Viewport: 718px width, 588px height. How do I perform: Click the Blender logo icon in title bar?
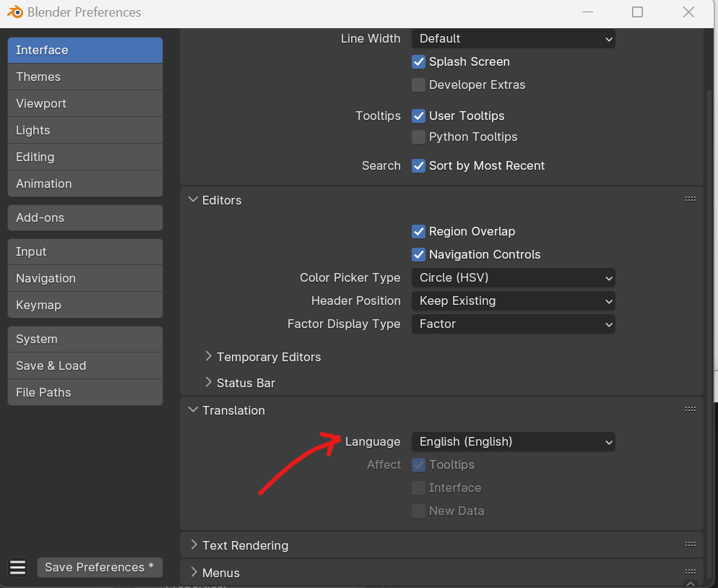coord(15,12)
